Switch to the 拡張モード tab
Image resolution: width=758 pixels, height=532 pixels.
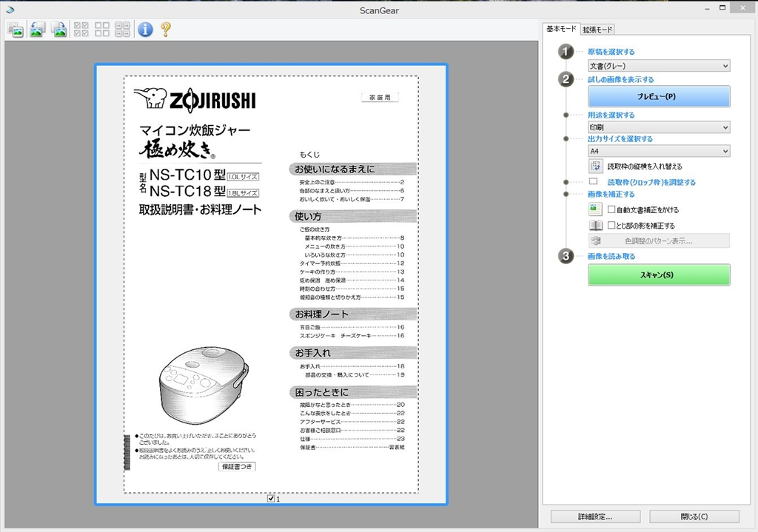click(597, 30)
